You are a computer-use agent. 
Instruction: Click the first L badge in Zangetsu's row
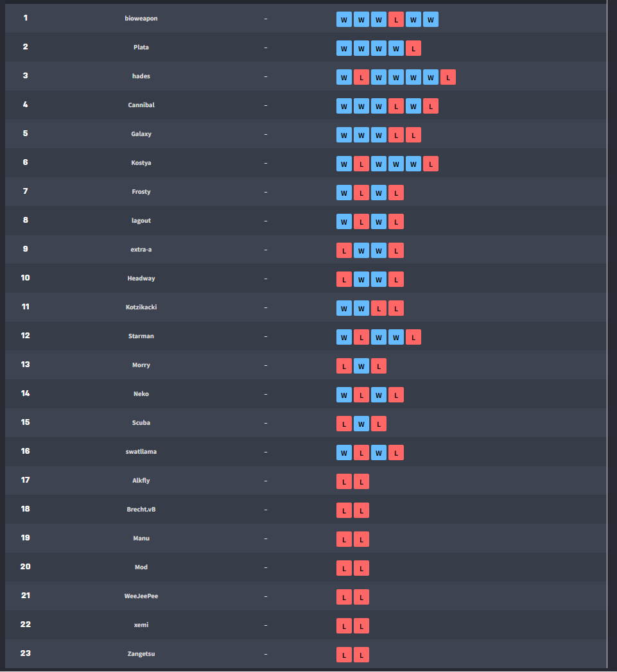click(x=344, y=655)
